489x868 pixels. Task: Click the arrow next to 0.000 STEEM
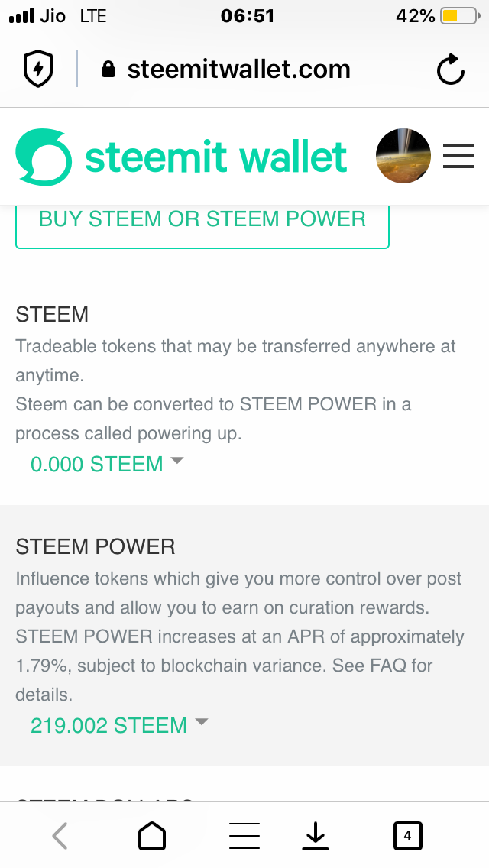[177, 460]
